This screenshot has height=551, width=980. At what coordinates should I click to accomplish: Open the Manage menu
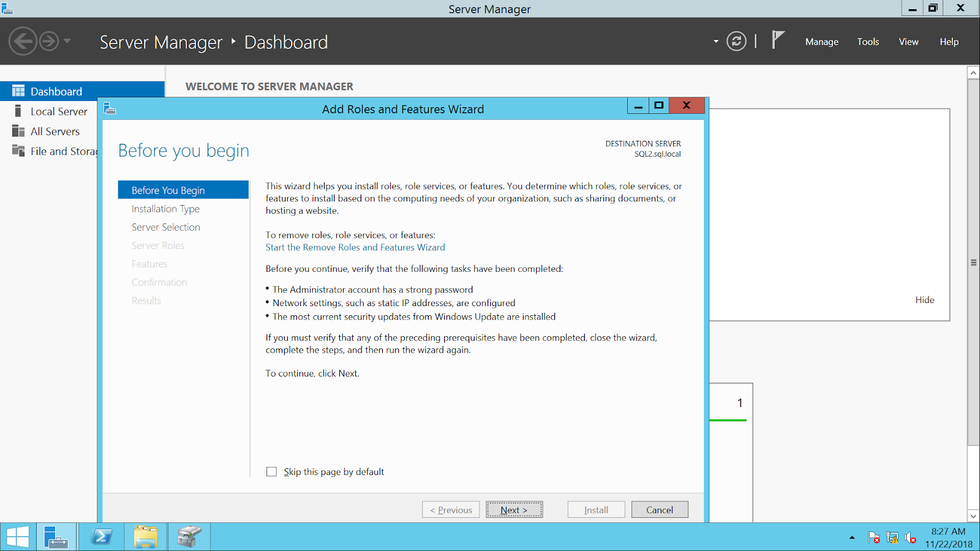pyautogui.click(x=821, y=41)
